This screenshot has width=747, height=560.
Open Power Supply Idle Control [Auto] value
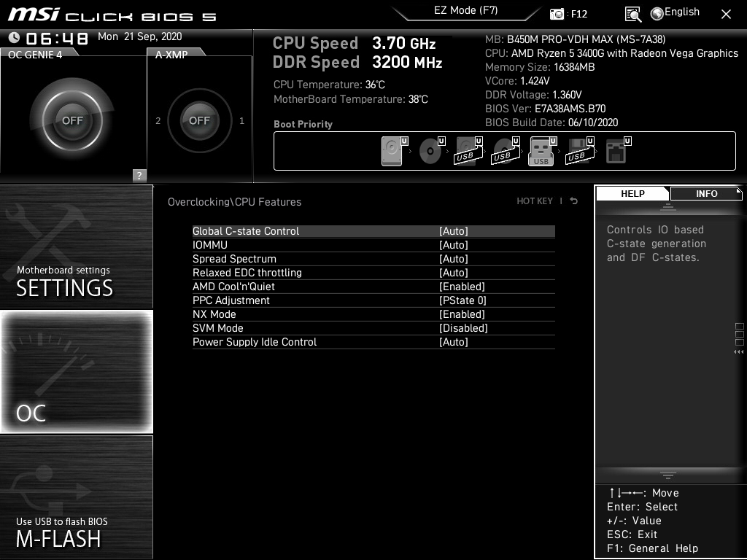pos(454,341)
